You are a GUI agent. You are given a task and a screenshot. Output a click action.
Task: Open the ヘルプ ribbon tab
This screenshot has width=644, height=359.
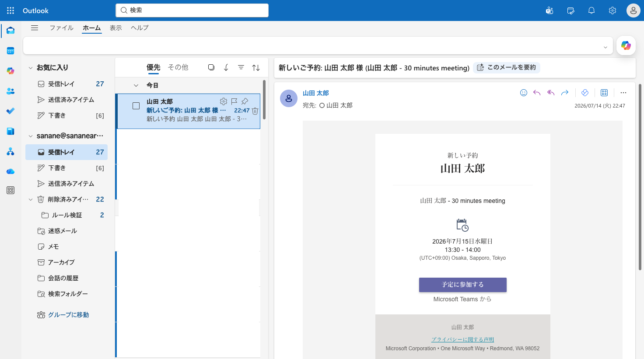(140, 28)
